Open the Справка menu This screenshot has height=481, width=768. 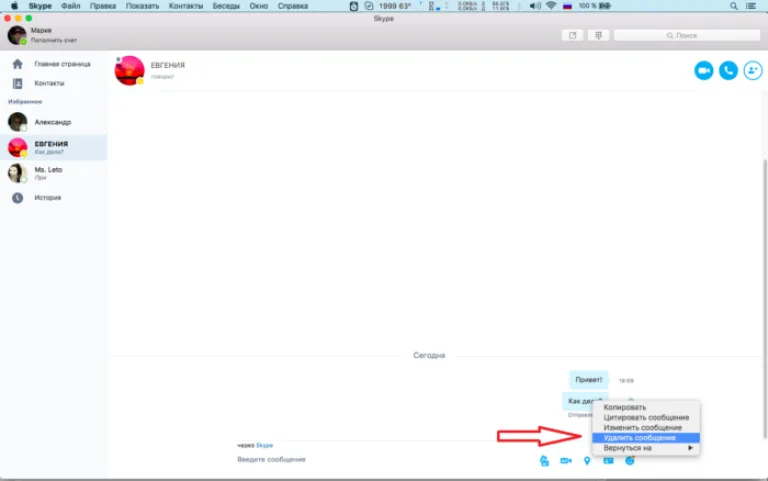293,6
